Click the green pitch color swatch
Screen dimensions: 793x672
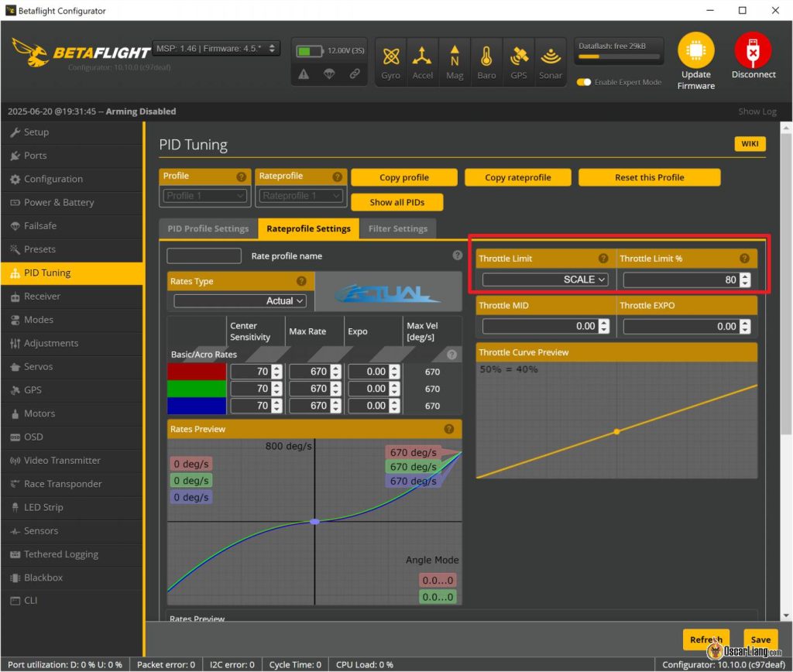coord(197,389)
